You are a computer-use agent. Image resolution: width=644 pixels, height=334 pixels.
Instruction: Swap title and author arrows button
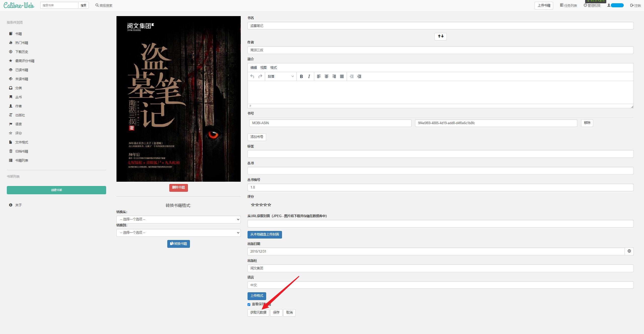click(440, 36)
